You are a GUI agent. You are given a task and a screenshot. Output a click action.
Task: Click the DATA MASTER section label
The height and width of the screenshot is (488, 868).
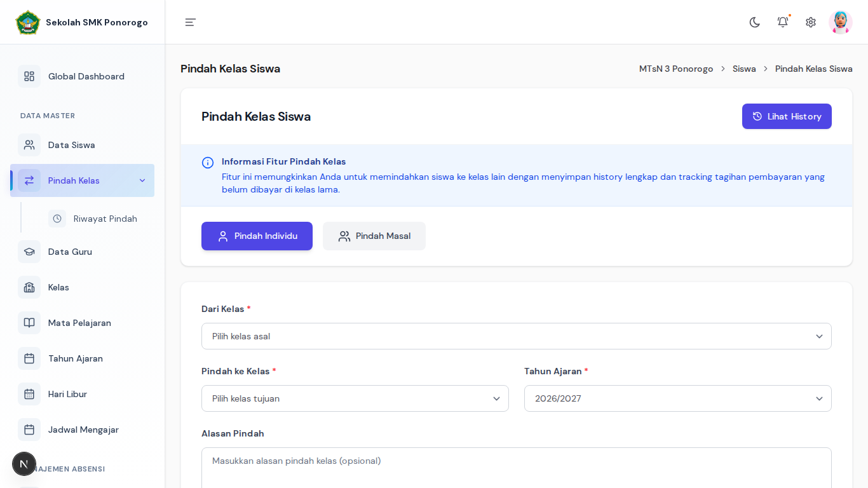tap(48, 116)
